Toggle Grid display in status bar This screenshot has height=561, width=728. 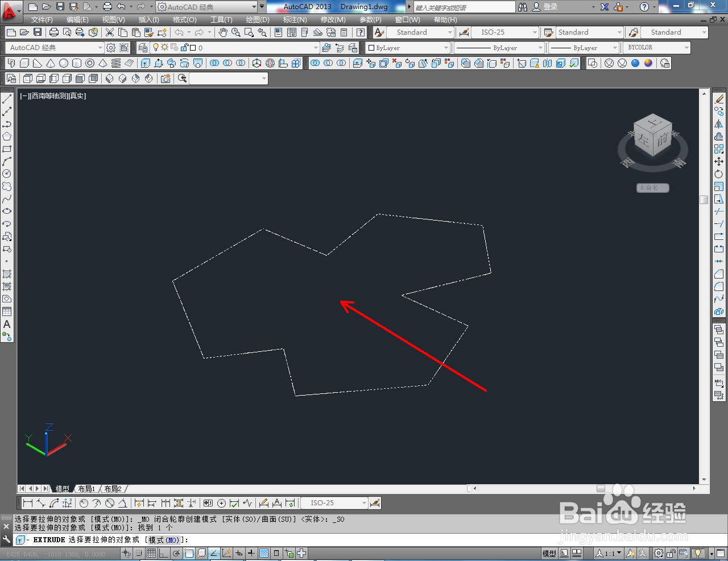[x=151, y=553]
